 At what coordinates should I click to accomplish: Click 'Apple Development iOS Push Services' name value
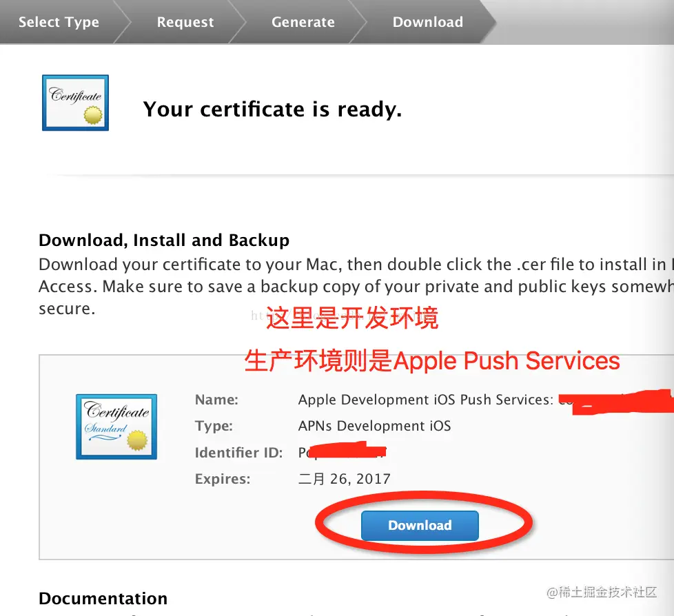425,400
